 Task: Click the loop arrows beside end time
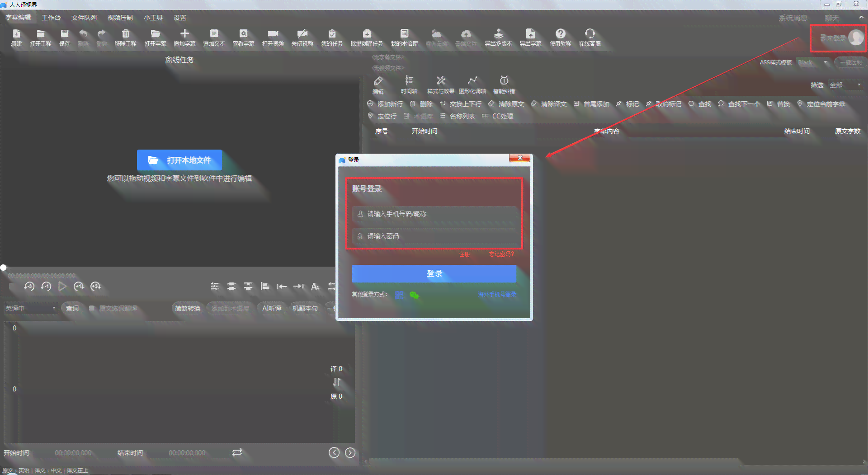tap(237, 452)
